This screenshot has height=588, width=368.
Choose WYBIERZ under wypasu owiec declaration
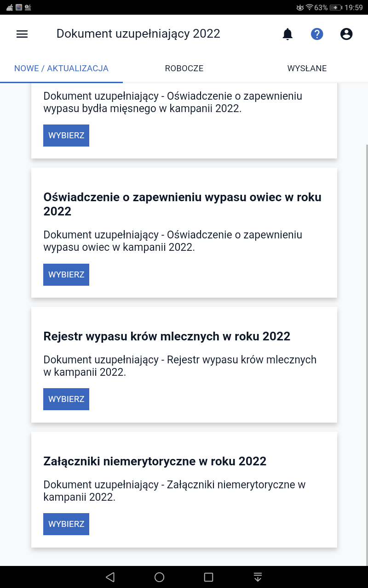click(66, 275)
